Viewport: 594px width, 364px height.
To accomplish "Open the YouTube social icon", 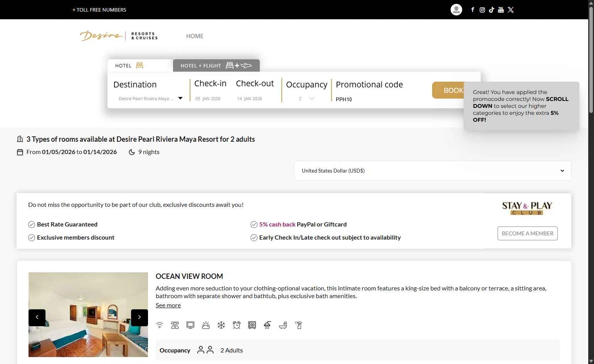I will tap(501, 10).
